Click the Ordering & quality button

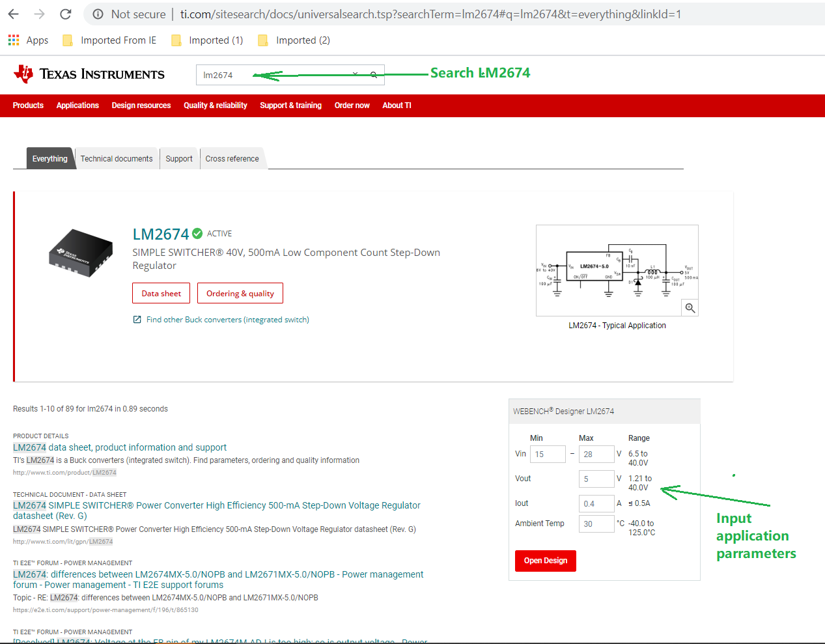coord(240,293)
